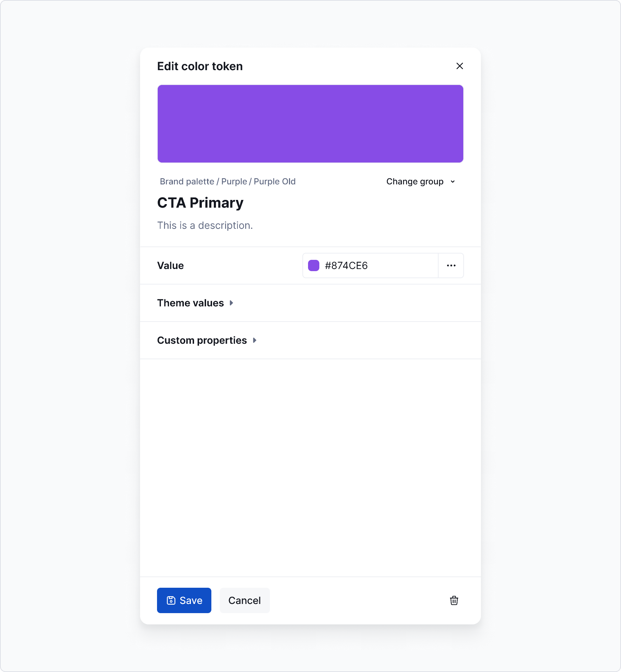This screenshot has height=672, width=621.
Task: Expand the Theme values section
Action: [x=191, y=303]
